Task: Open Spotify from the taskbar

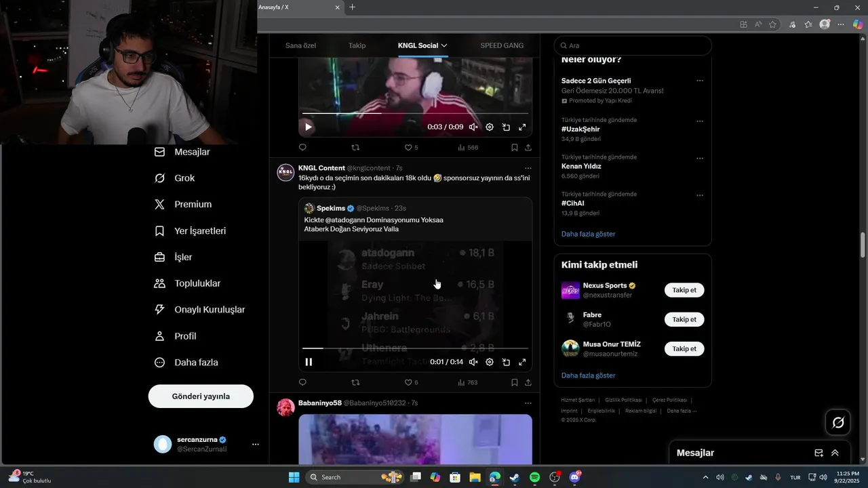Action: click(x=534, y=477)
